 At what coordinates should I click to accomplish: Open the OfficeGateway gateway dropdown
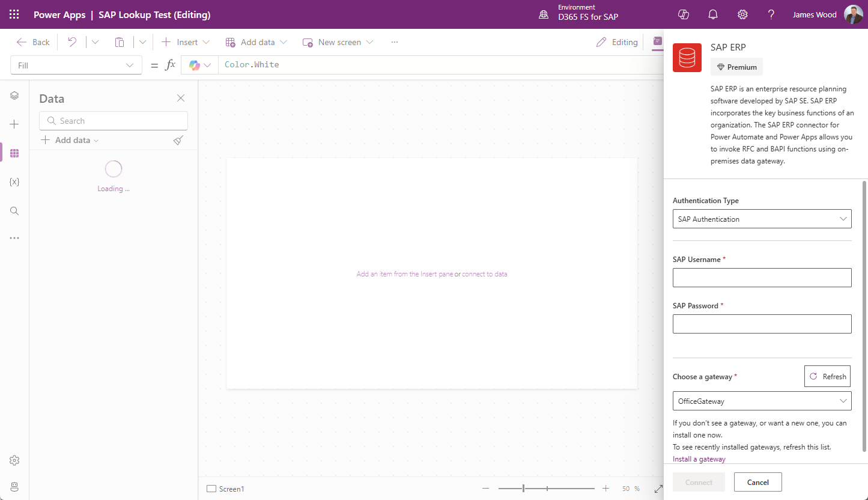point(762,401)
